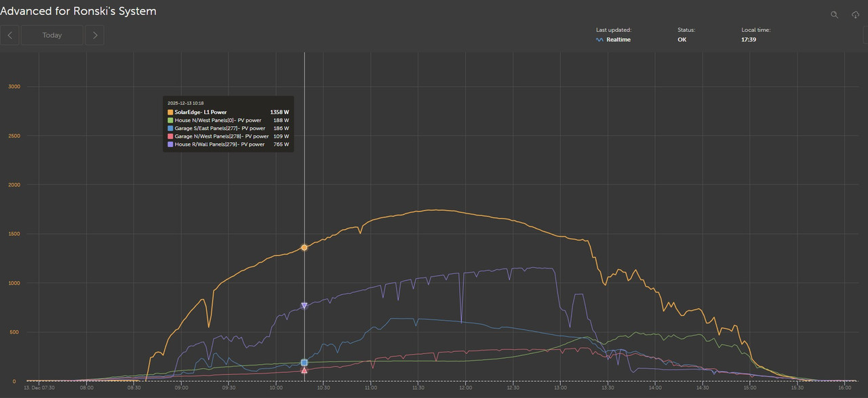
Task: Click the Realtime wave indicator icon
Action: point(599,40)
